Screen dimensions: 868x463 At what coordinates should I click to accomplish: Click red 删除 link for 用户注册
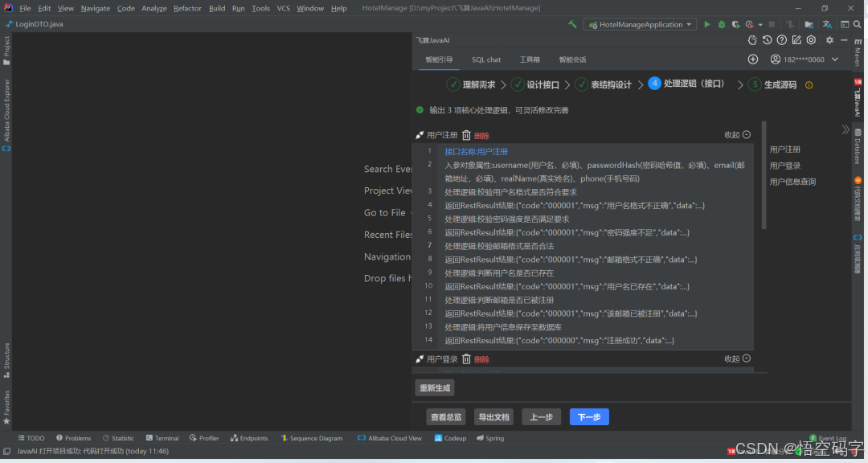click(481, 136)
